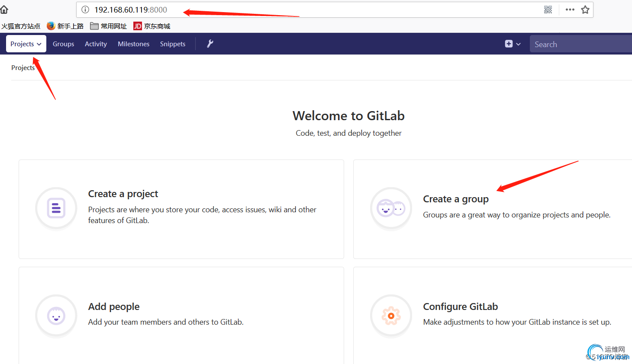Open Activity in top navigation

click(96, 44)
